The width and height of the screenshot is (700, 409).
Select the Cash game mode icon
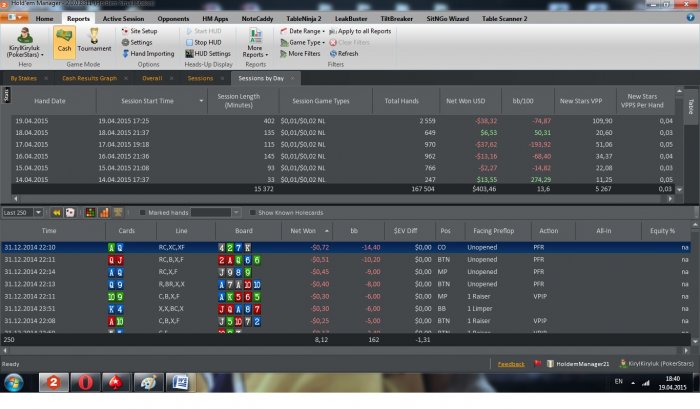(x=64, y=42)
